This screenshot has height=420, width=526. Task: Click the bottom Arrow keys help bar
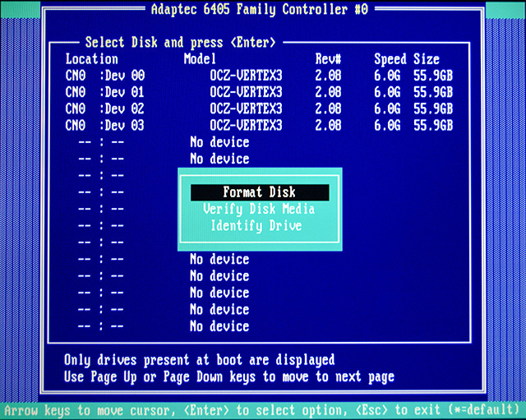[x=263, y=411]
